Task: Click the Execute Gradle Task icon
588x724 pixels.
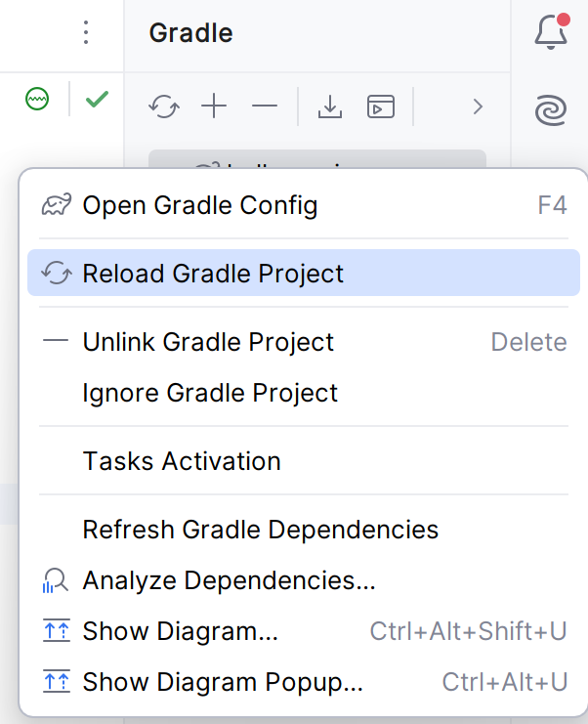Action: [x=380, y=106]
